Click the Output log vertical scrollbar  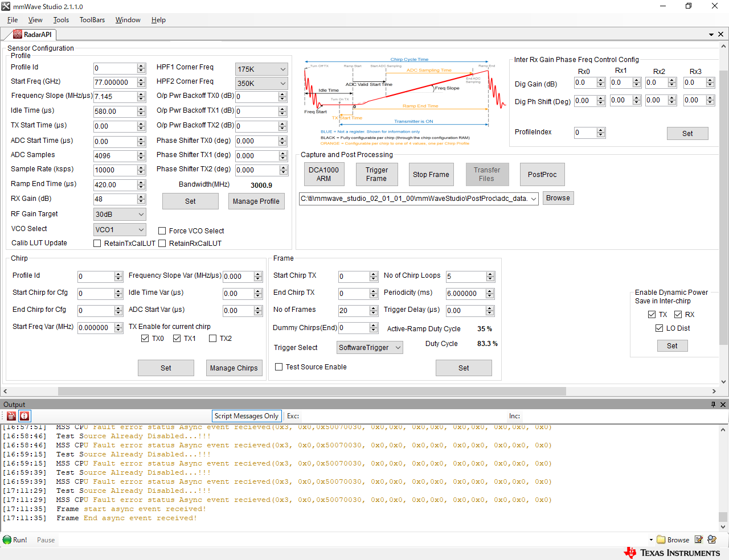[x=723, y=517]
